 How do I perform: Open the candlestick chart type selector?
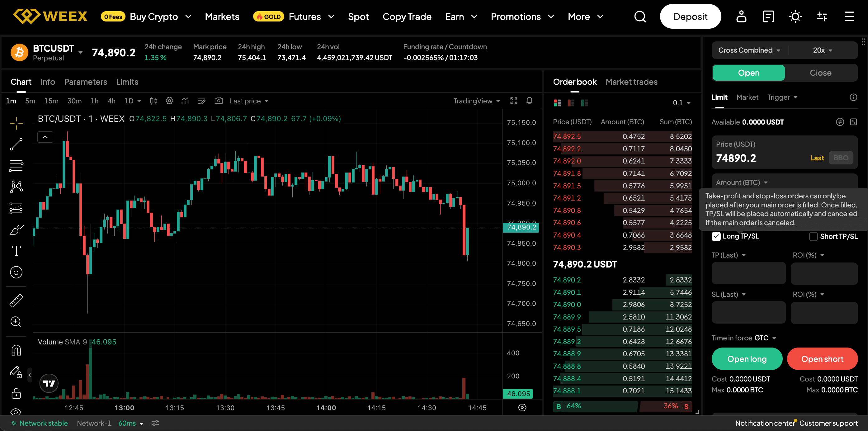(x=154, y=101)
